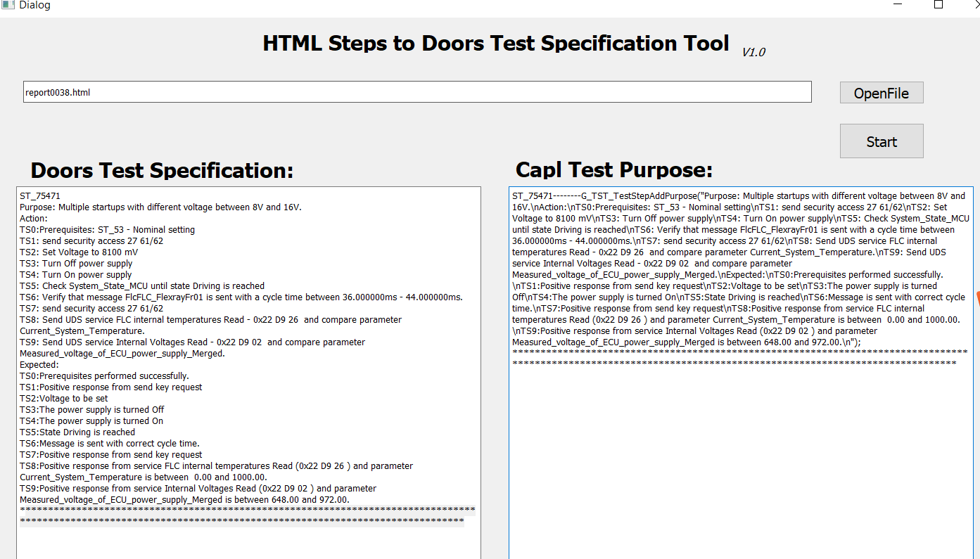This screenshot has width=980, height=559.
Task: Click the 'TS4: Turn On power supply' line
Action: tap(76, 275)
